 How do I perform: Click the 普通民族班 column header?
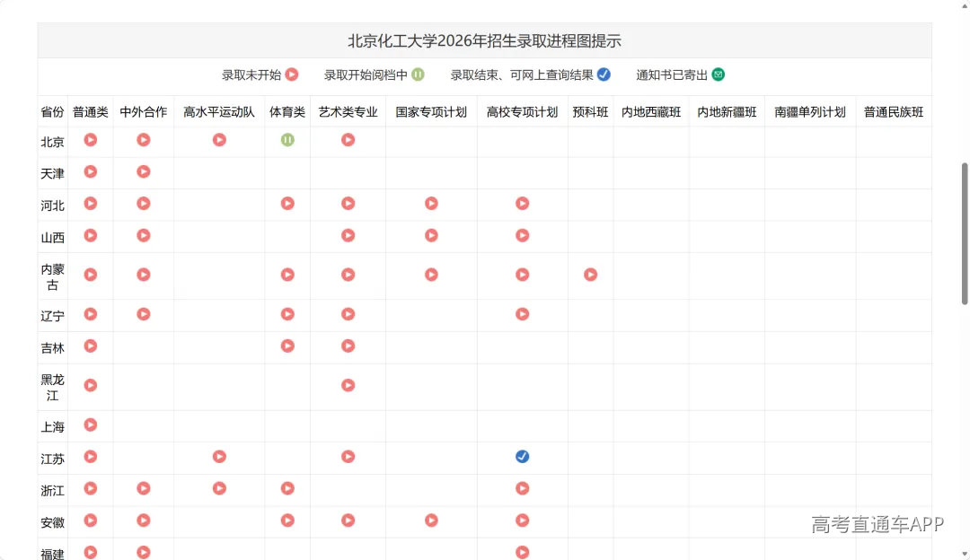tap(894, 112)
